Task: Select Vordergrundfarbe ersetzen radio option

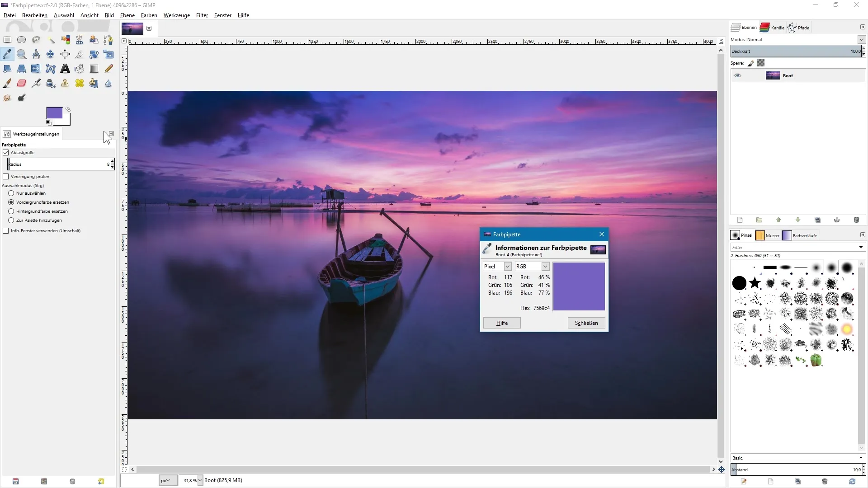Action: pos(11,202)
